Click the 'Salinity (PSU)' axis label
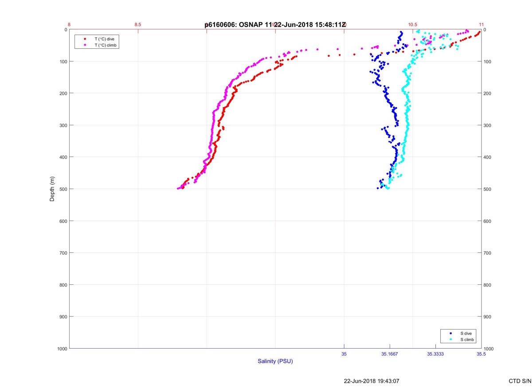532x392 pixels. point(275,361)
